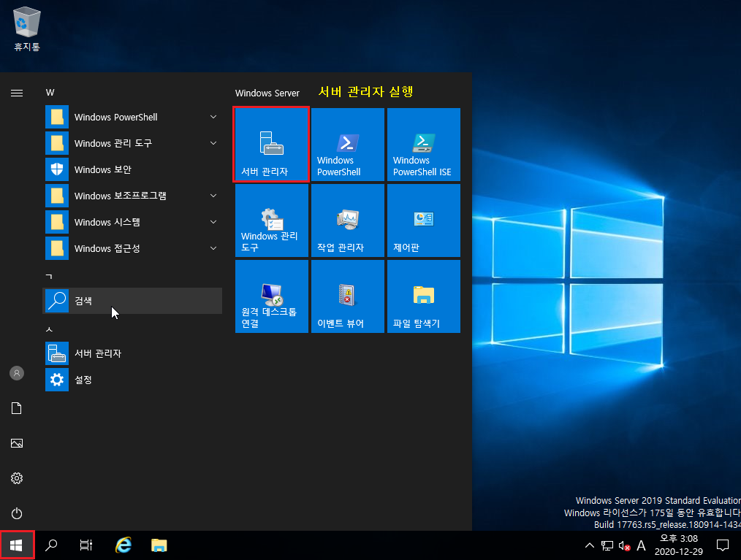Image resolution: width=741 pixels, height=560 pixels.
Task: Open the 이벤트 뷰어 (Event Viewer) tile
Action: pos(347,296)
